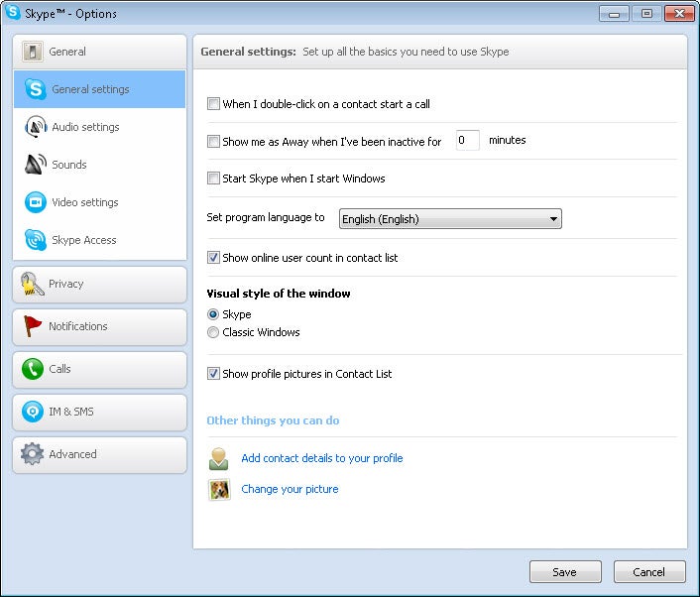
Task: Click the Skype Access wifi icon
Action: [x=36, y=240]
